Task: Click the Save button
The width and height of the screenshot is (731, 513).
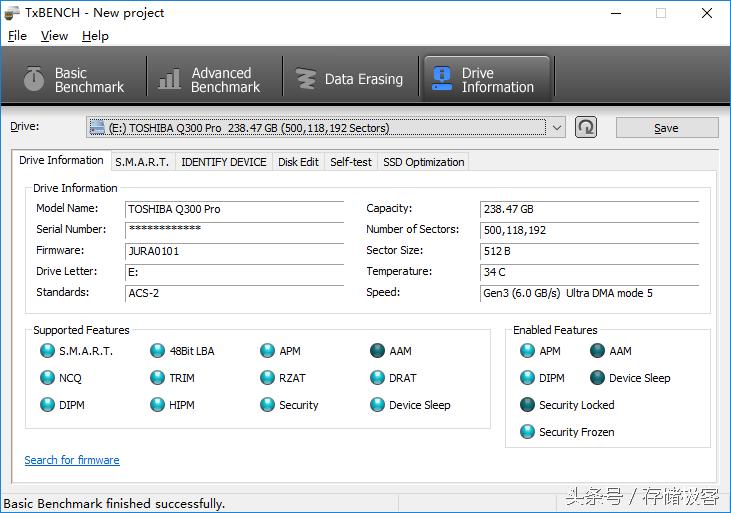Action: (667, 128)
